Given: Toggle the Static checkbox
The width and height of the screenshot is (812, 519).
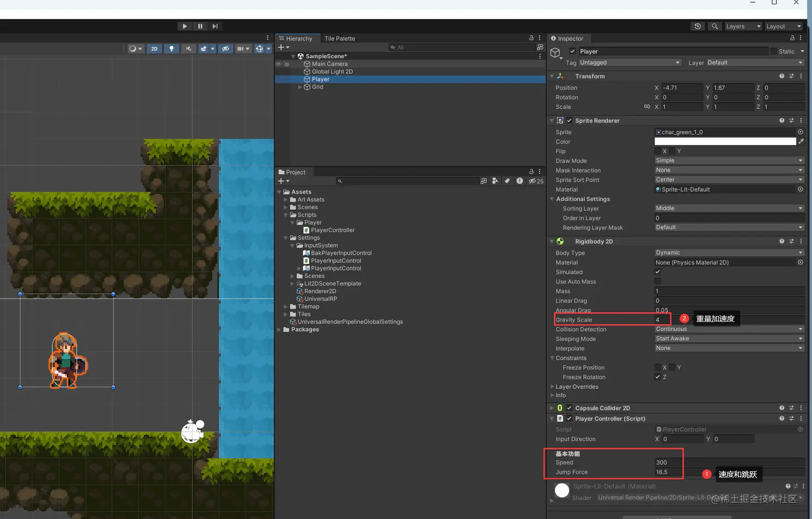Looking at the screenshot, I should point(774,52).
